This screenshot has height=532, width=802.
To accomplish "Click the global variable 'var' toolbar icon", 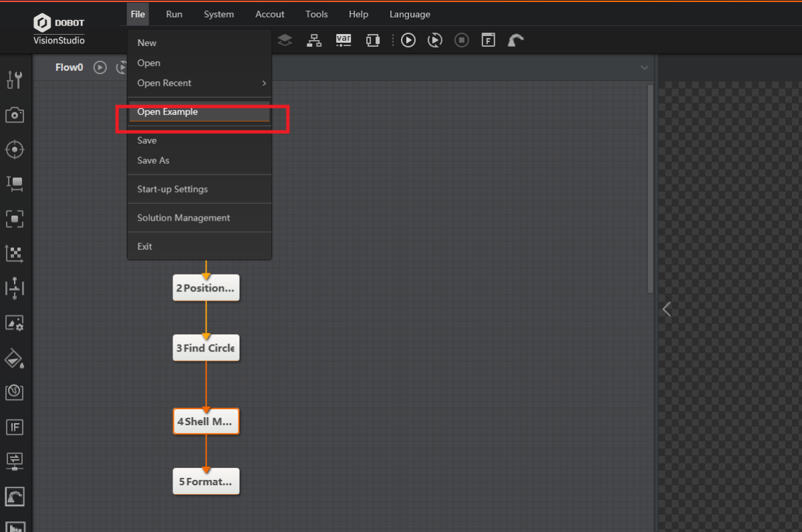I will click(343, 40).
